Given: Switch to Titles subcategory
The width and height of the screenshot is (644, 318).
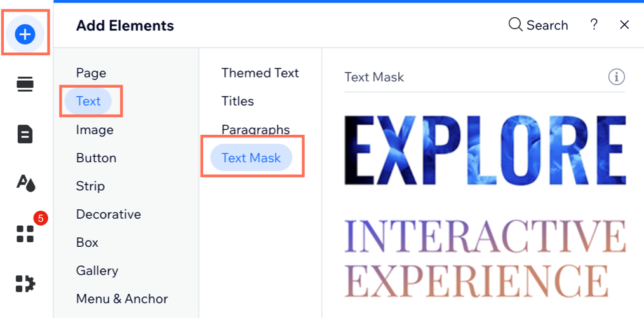Looking at the screenshot, I should click(238, 101).
